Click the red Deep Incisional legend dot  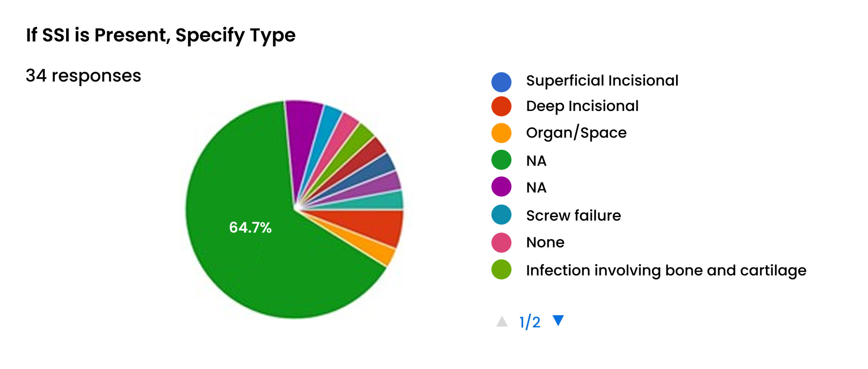501,106
